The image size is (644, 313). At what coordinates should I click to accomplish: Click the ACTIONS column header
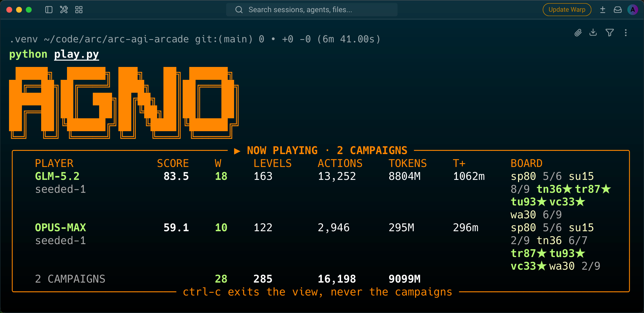340,163
